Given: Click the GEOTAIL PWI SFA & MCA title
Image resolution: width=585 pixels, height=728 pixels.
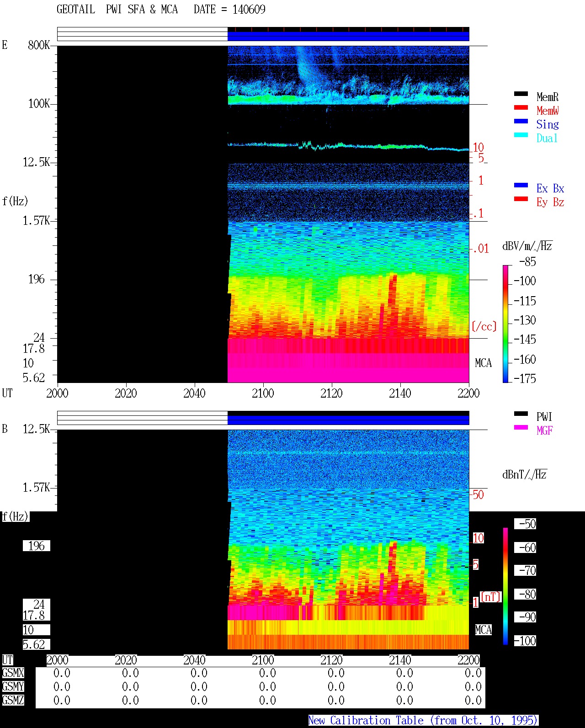Looking at the screenshot, I should (117, 10).
